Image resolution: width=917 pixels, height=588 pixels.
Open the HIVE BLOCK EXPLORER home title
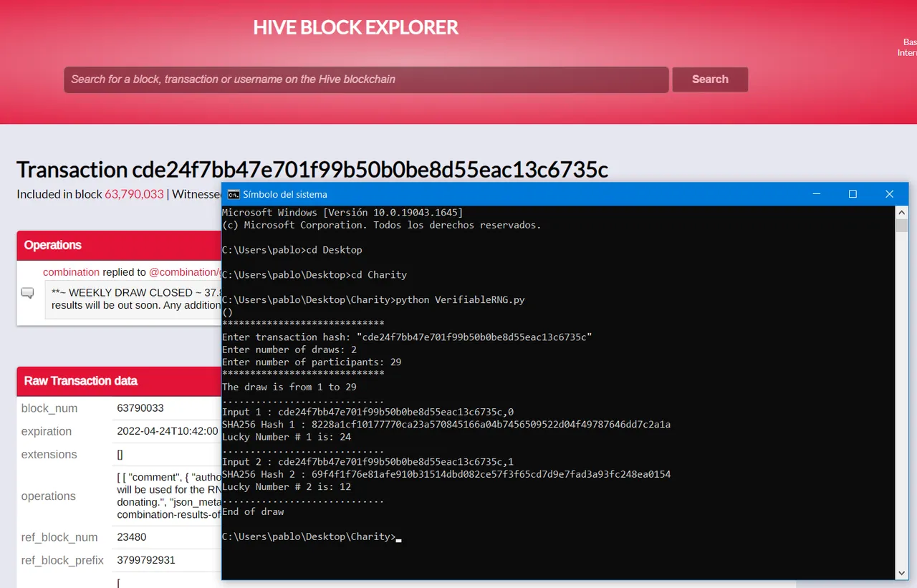coord(355,28)
